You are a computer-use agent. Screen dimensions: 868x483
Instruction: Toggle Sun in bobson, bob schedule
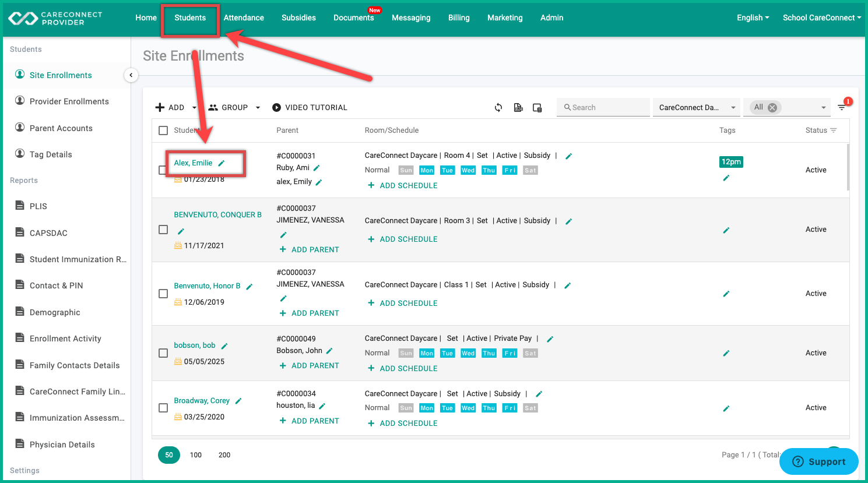[406, 354]
